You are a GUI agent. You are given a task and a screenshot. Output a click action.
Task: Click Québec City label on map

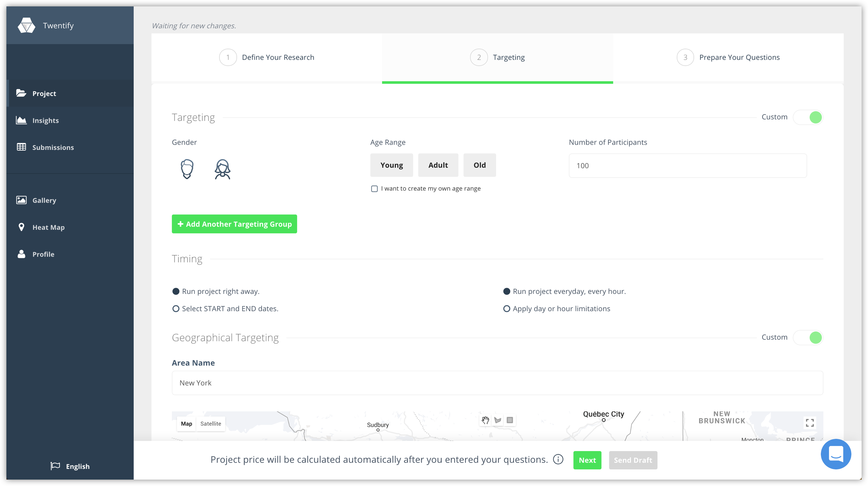(603, 414)
